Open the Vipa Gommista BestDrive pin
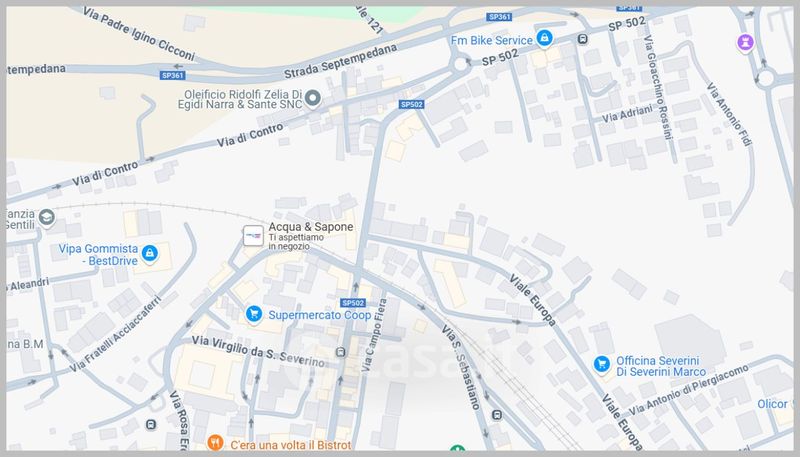Image resolution: width=800 pixels, height=457 pixels. pyautogui.click(x=149, y=253)
